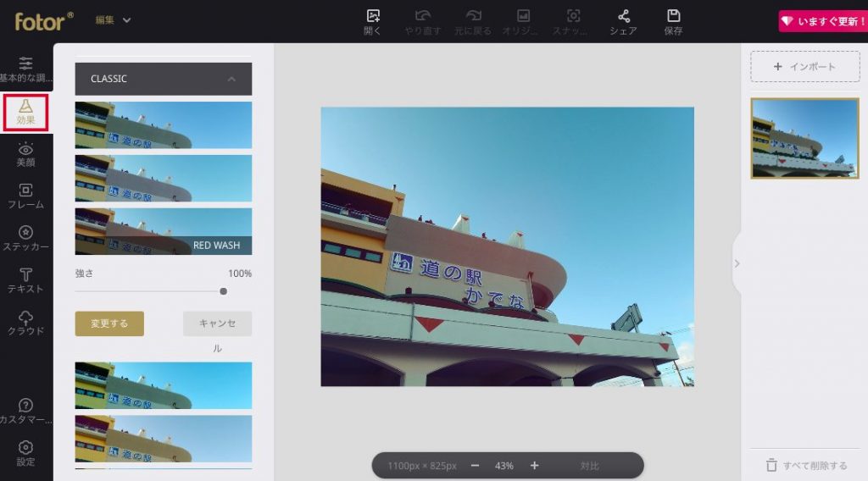Select the first CLASSIC effect thumbnail
Screen dimensions: 868x481
(x=164, y=125)
